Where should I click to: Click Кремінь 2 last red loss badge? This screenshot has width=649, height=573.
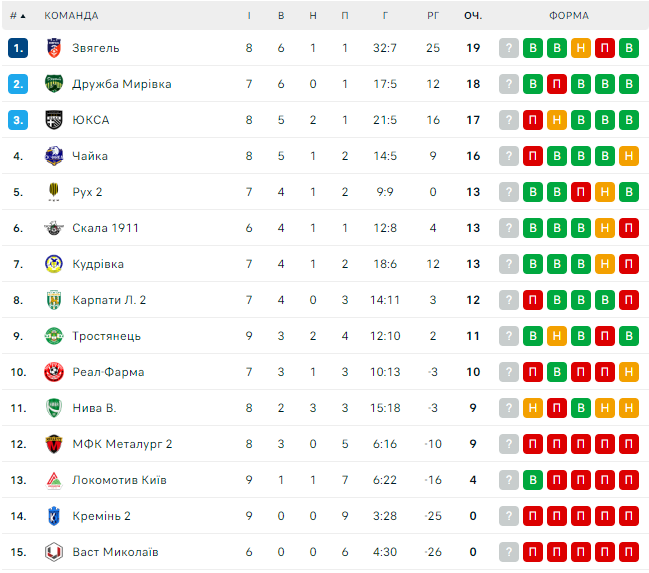[629, 516]
